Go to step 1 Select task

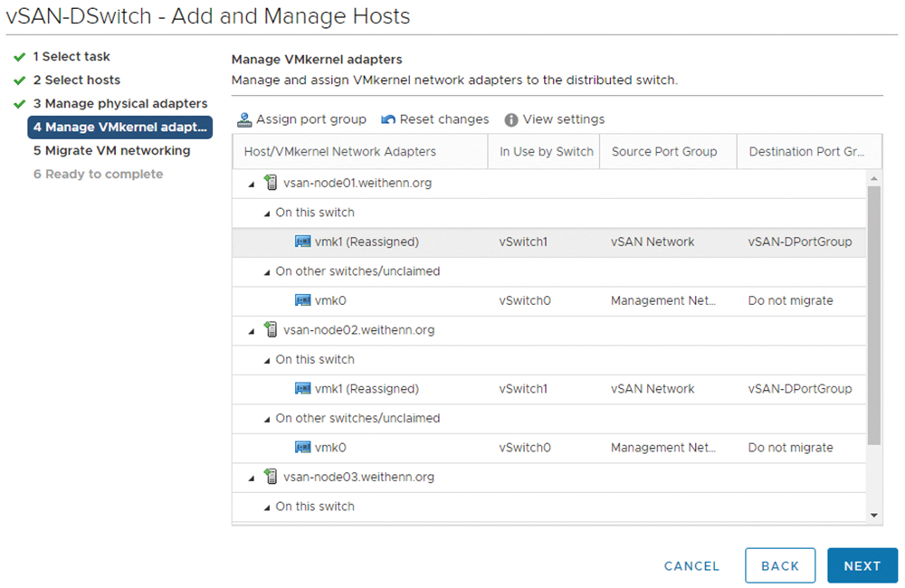[71, 56]
